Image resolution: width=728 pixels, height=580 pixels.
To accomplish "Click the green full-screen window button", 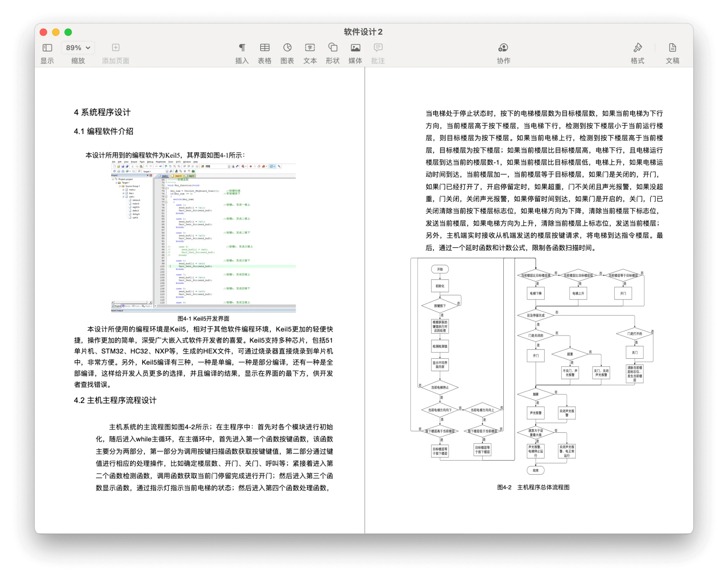I will (68, 32).
